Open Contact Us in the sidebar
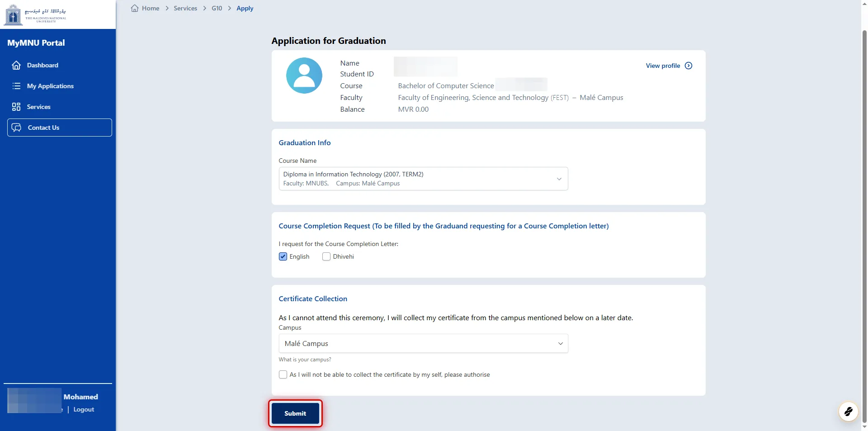 59,128
